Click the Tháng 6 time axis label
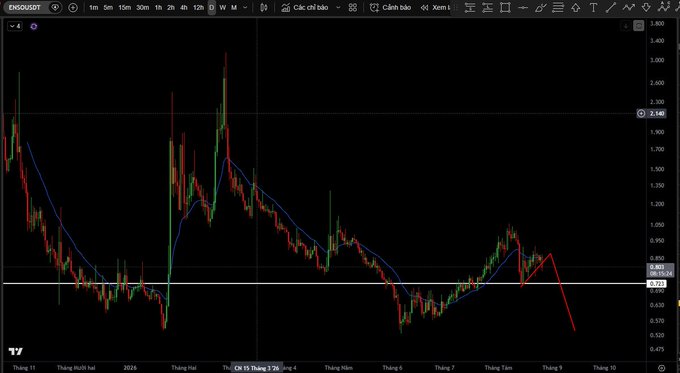The image size is (680, 373). (x=392, y=368)
